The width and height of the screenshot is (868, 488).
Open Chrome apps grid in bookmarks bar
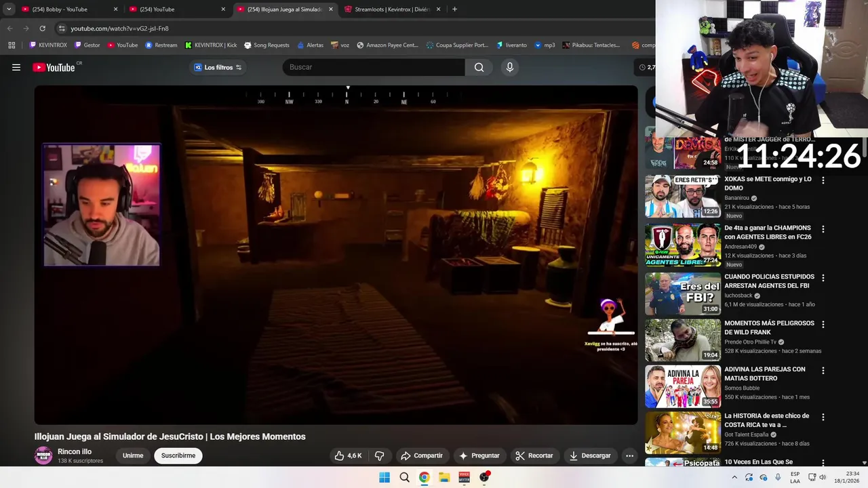pos(12,45)
